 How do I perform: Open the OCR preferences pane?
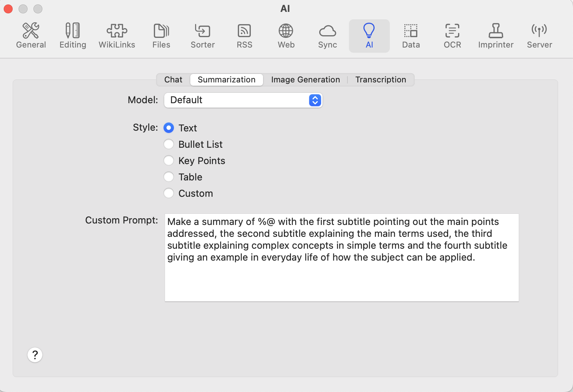pyautogui.click(x=452, y=36)
